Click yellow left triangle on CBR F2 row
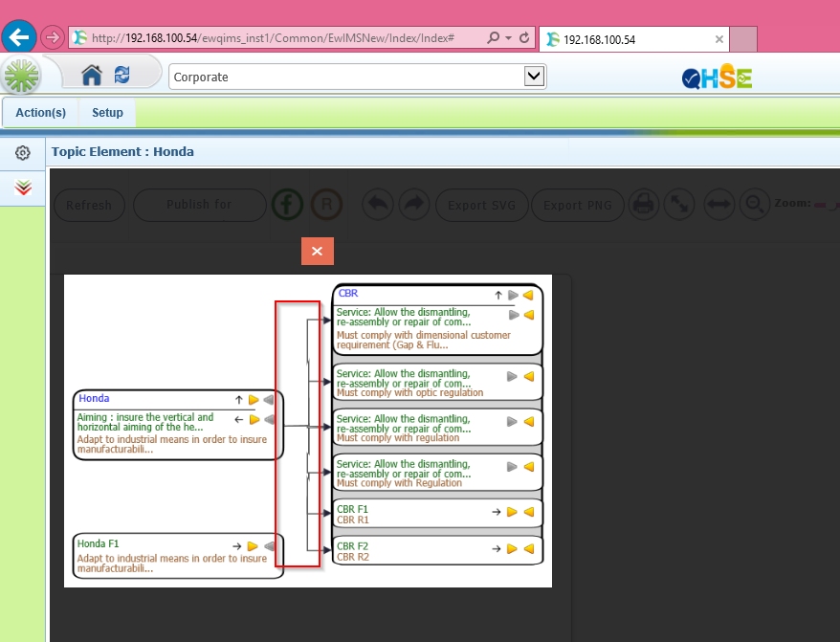 (x=529, y=549)
